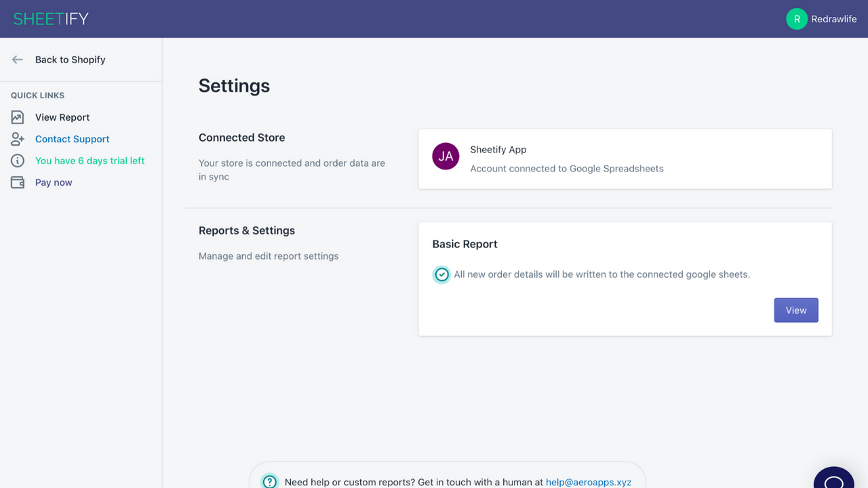Click the Redrawlife account name
This screenshot has height=488, width=868.
coord(834,18)
